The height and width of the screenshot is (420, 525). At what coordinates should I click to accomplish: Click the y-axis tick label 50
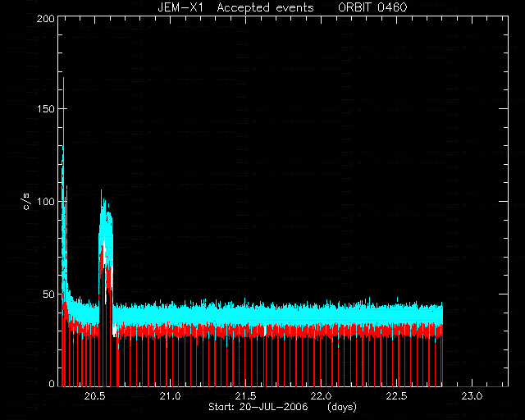(48, 294)
